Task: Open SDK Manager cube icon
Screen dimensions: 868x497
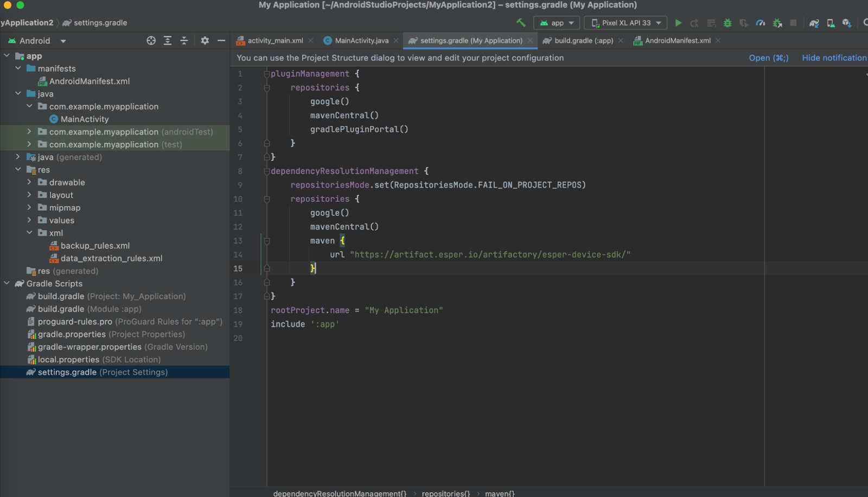Action: [846, 23]
